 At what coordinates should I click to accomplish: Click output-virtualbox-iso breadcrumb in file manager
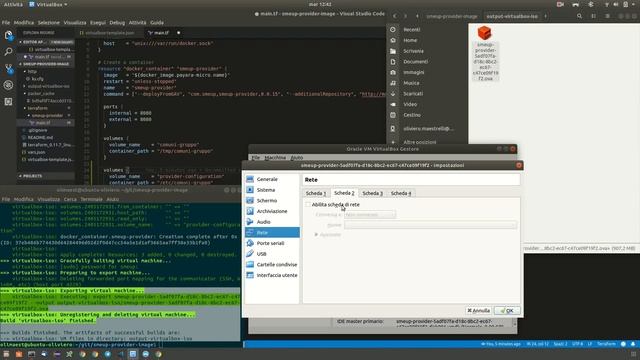click(512, 16)
